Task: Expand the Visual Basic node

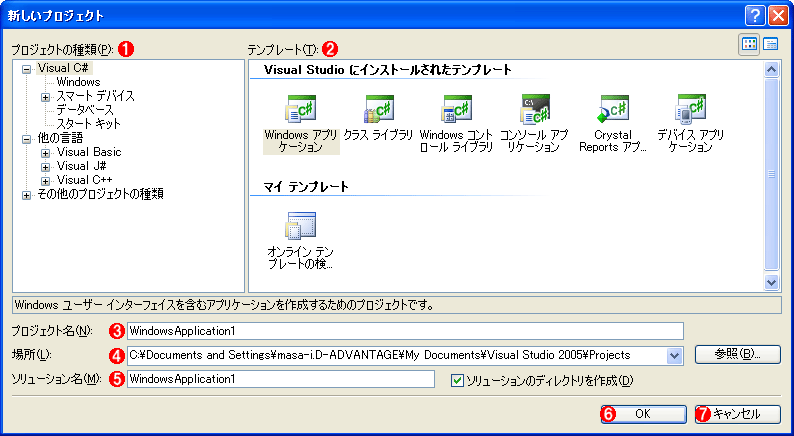Action: click(x=46, y=153)
